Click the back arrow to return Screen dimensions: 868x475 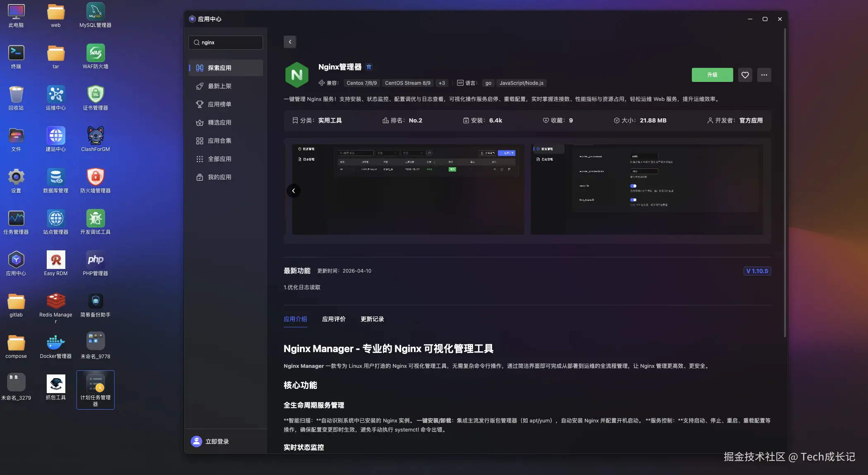(289, 42)
